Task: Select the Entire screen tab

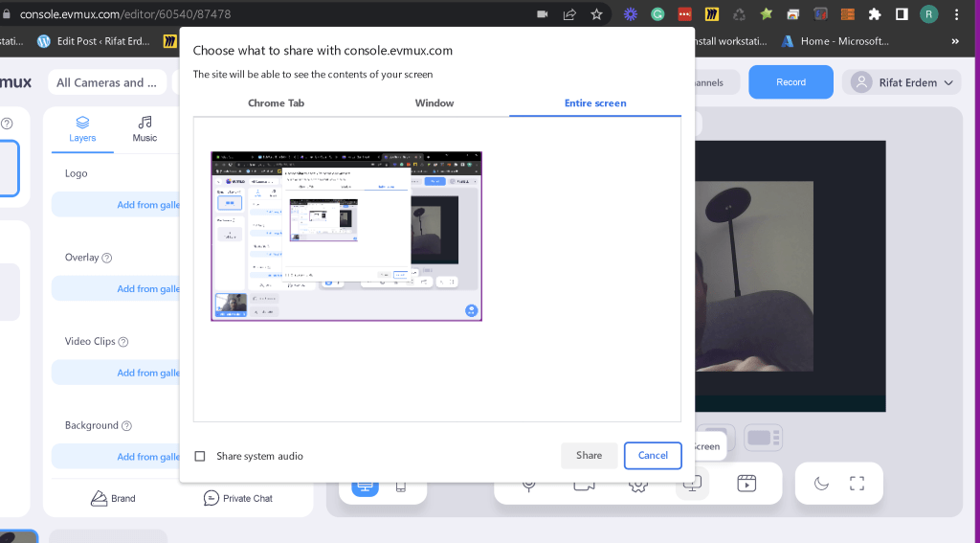Action: coord(595,103)
